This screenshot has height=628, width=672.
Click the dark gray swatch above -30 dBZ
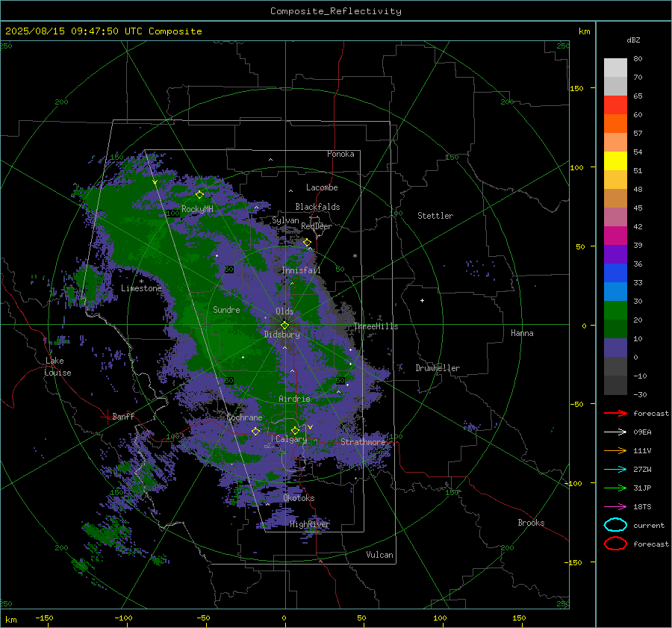click(x=615, y=385)
